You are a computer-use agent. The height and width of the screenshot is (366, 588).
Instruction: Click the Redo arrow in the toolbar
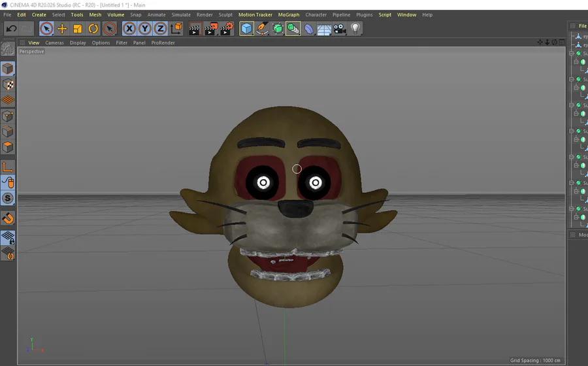click(x=26, y=29)
